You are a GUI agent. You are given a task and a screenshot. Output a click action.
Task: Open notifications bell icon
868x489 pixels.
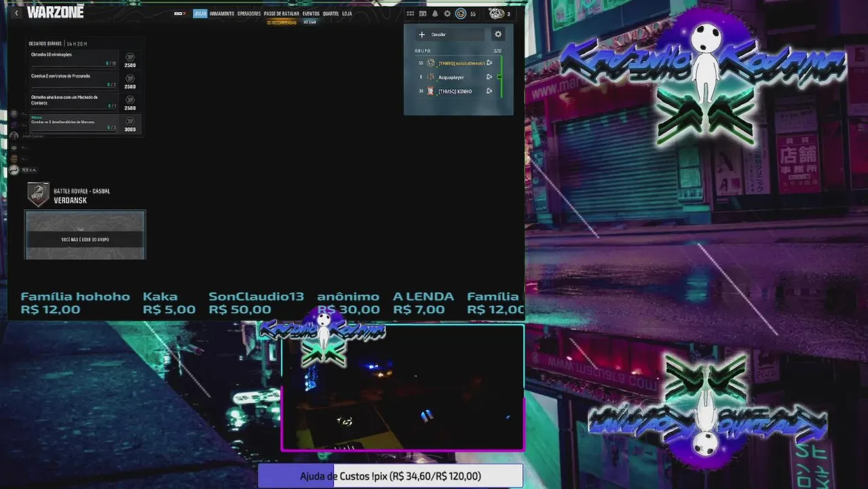click(x=435, y=14)
